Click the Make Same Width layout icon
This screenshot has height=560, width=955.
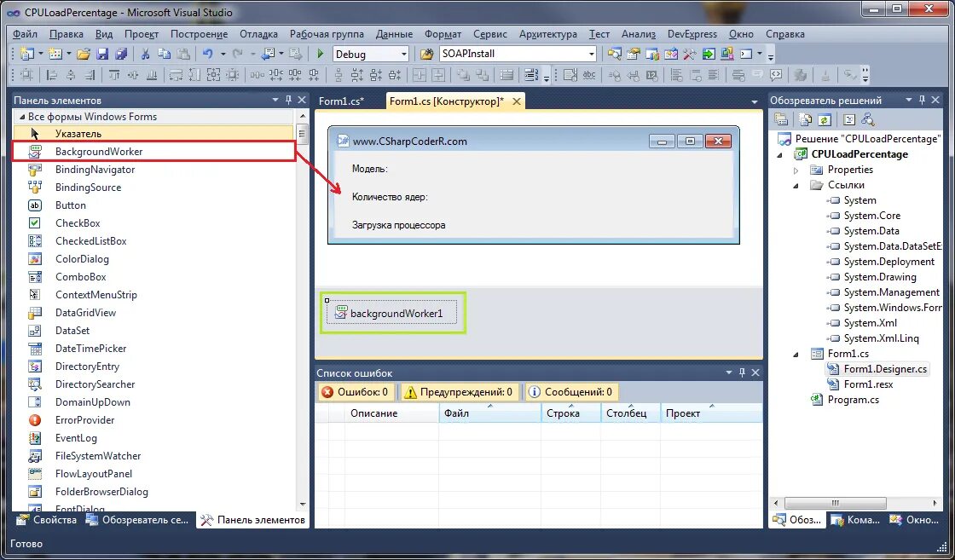tap(176, 75)
